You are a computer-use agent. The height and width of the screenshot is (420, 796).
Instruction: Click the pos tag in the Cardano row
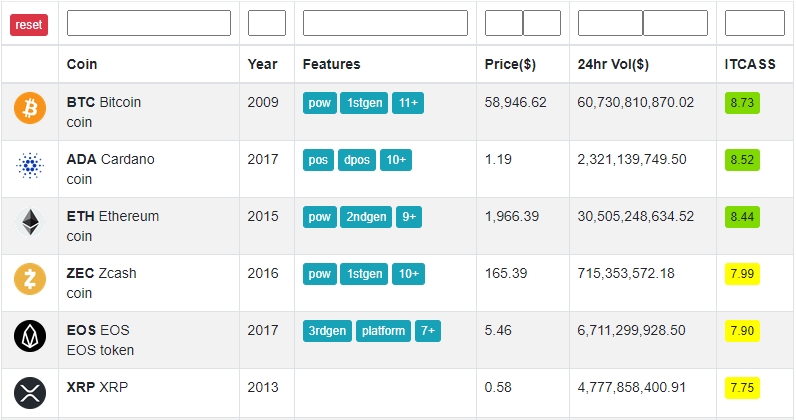318,160
